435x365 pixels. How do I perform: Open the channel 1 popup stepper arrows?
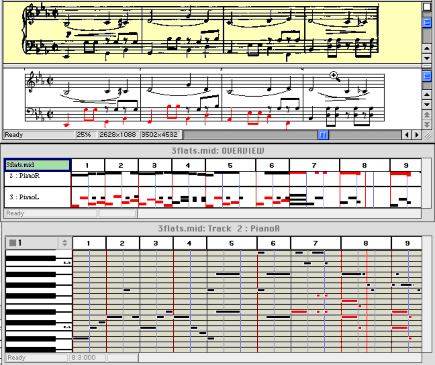pos(65,243)
